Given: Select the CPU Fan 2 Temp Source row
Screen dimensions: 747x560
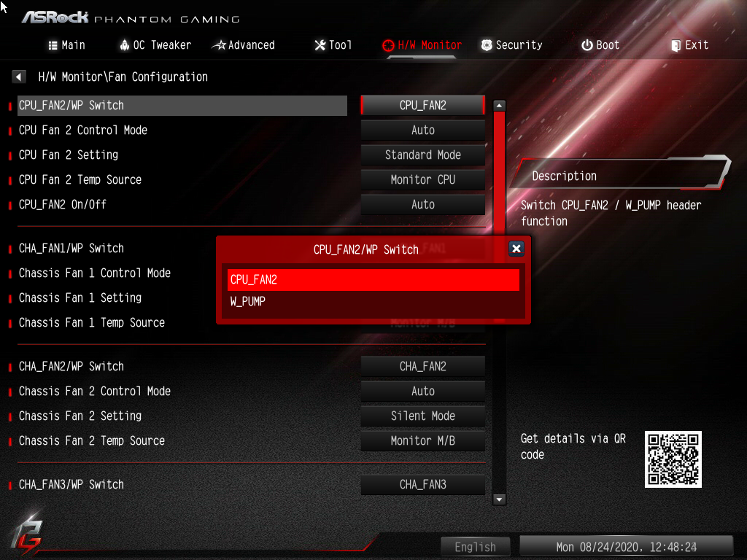Looking at the screenshot, I should click(182, 179).
